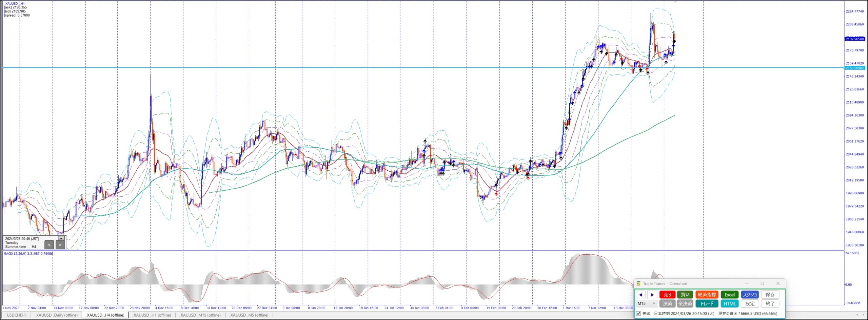Switch to the _XAUUSD_Daily (offline) tab

click(57, 315)
